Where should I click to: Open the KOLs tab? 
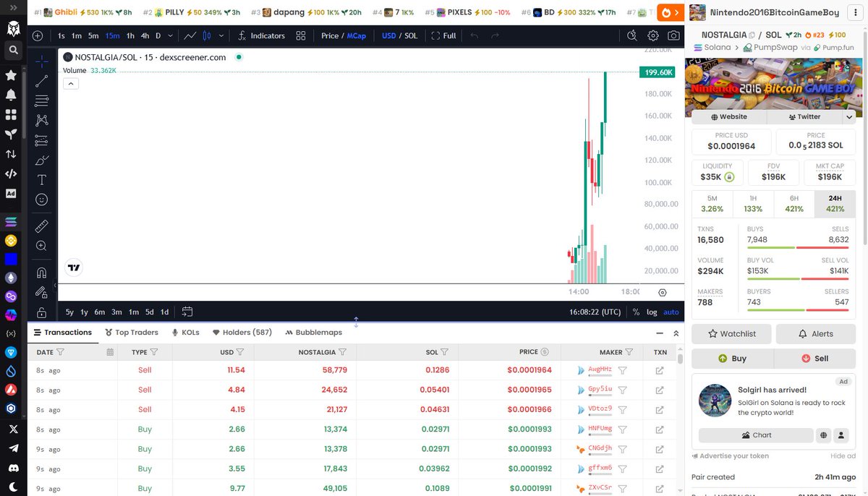(x=186, y=333)
